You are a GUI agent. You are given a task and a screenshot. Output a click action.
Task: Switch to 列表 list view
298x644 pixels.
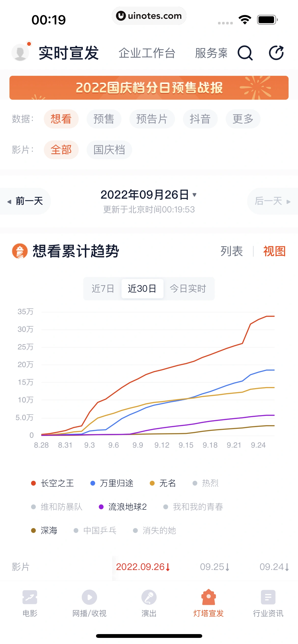pos(232,251)
